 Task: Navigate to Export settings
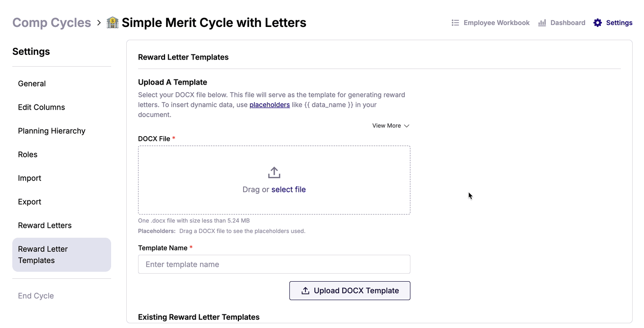coord(29,202)
